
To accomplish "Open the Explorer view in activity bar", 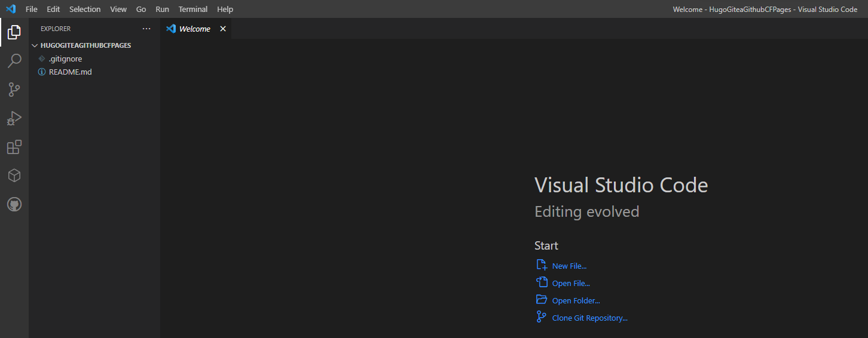I will click(x=14, y=32).
